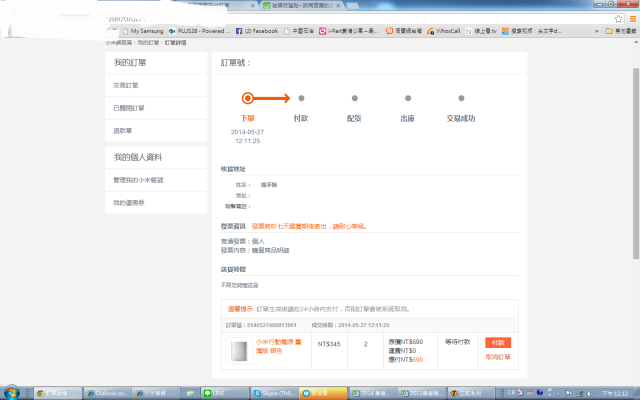This screenshot has width=640, height=400.
Task: Click the 我的訂單 breadcrumb link
Action: tap(148, 42)
